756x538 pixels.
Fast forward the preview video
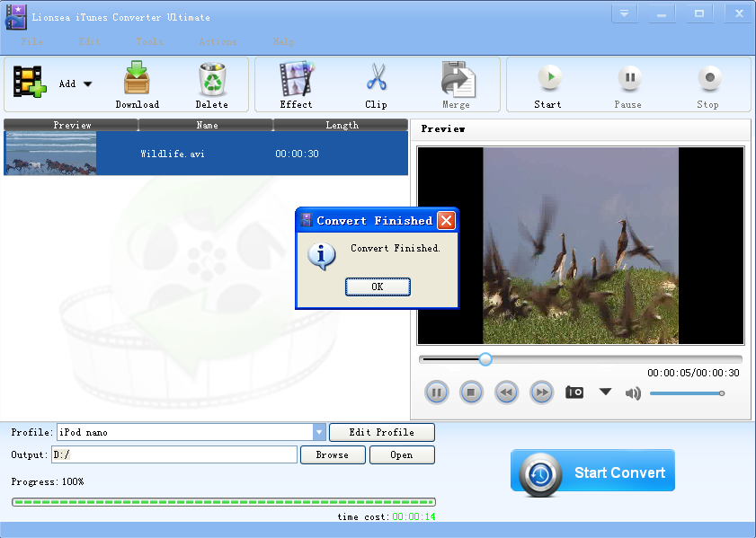click(x=541, y=392)
